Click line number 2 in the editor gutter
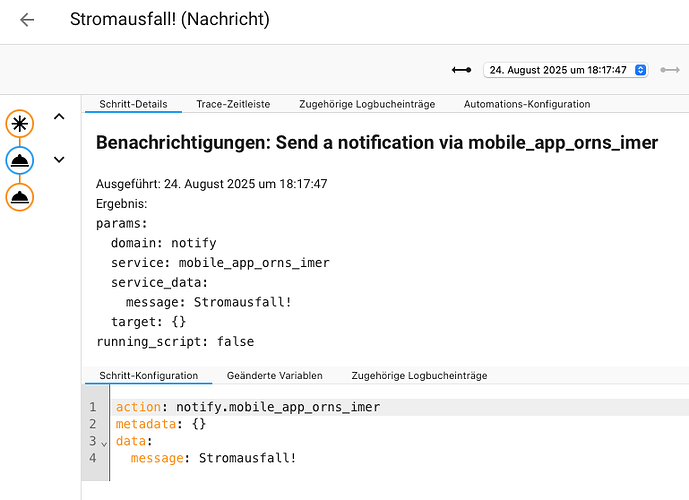This screenshot has width=689, height=500. pos(93,424)
